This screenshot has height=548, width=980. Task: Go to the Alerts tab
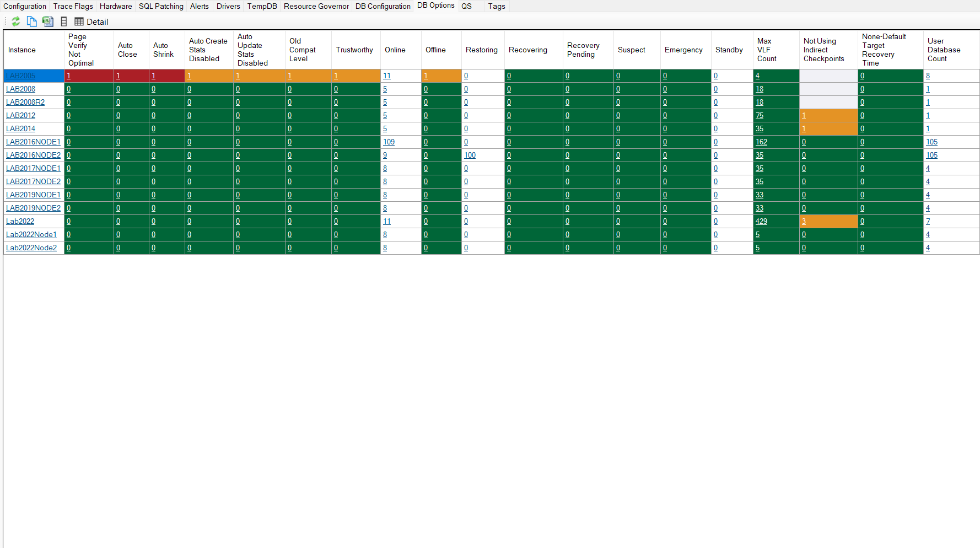[x=200, y=6]
